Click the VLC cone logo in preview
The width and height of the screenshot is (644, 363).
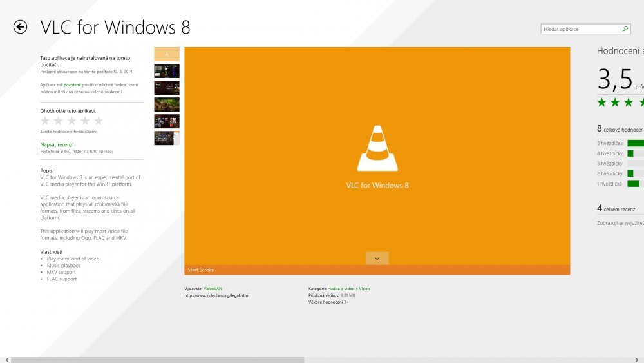click(377, 148)
